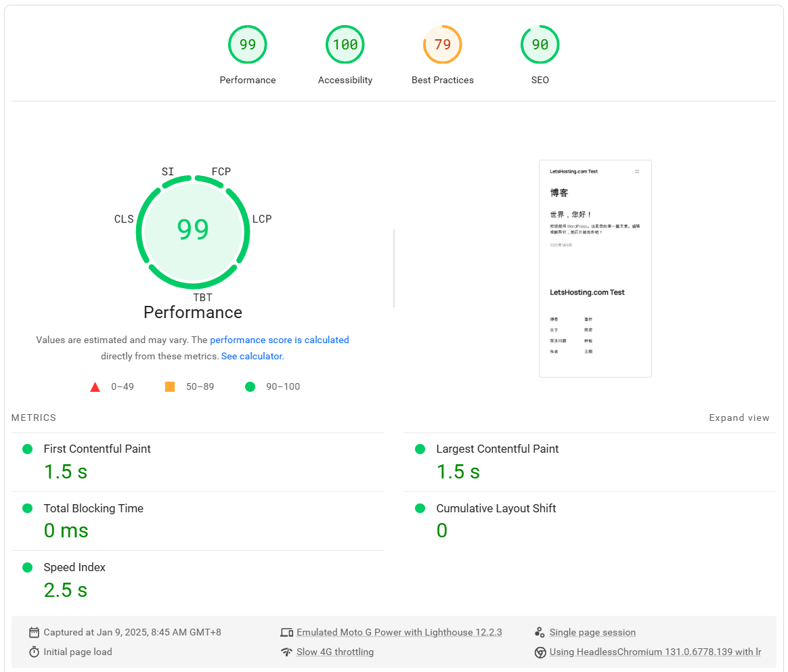Click the Chrome icon beside HeadlessChromium

click(x=540, y=652)
